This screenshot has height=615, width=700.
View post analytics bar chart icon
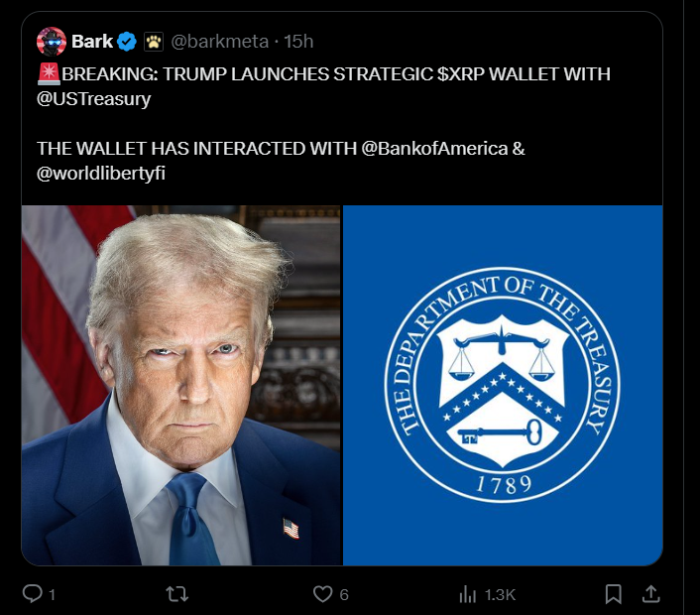point(467,594)
